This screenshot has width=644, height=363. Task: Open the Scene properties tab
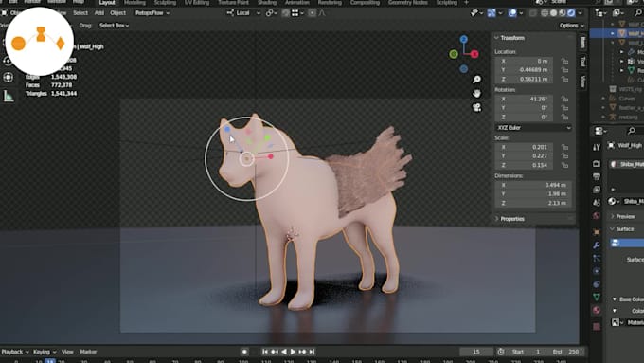click(597, 203)
